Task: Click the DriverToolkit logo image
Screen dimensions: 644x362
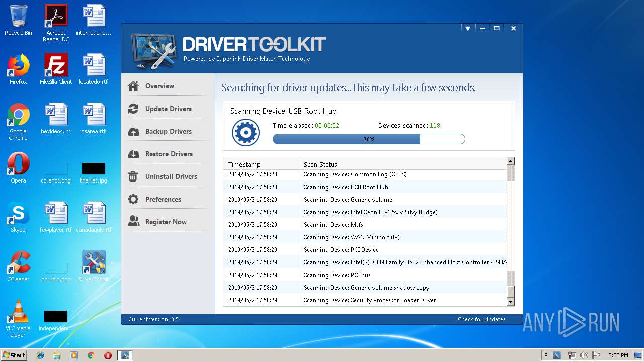Action: (x=154, y=51)
